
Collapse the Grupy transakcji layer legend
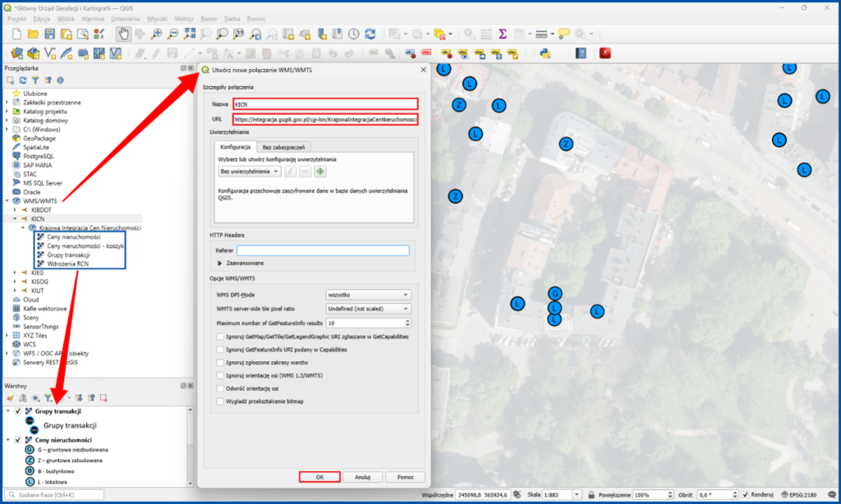pos(8,411)
